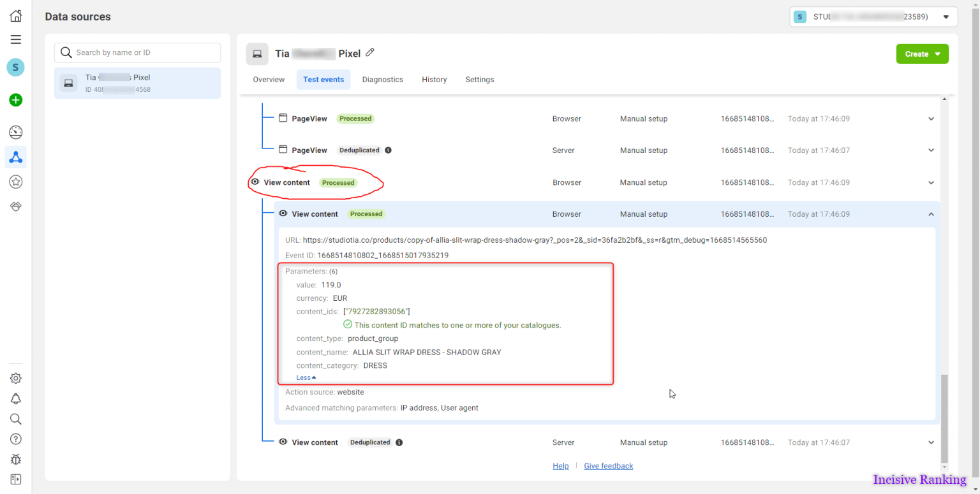980x494 pixels.
Task: Click the sidebar Search magnifier icon
Action: [x=16, y=419]
